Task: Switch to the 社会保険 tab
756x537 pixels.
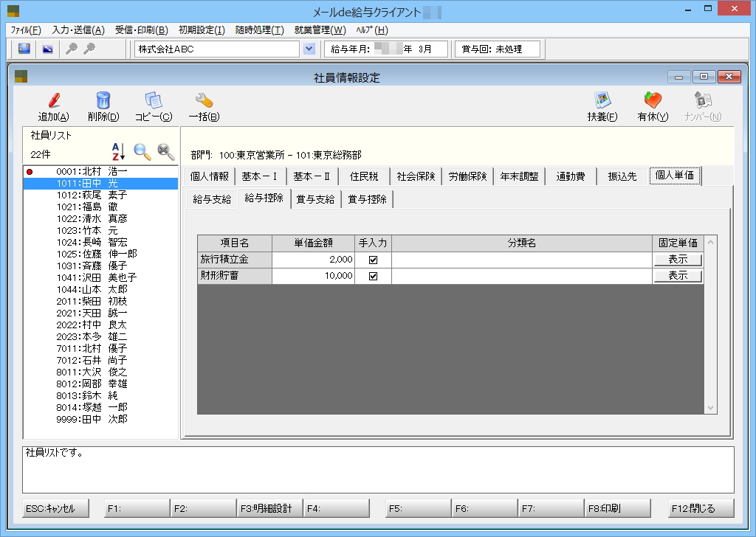Action: point(416,176)
